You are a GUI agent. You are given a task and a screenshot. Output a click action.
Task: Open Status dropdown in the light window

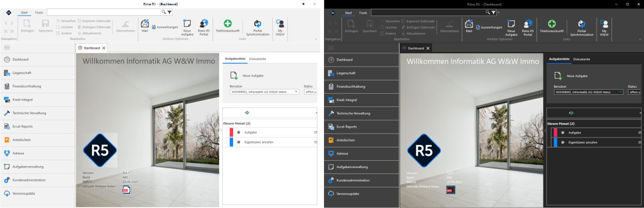[310, 92]
